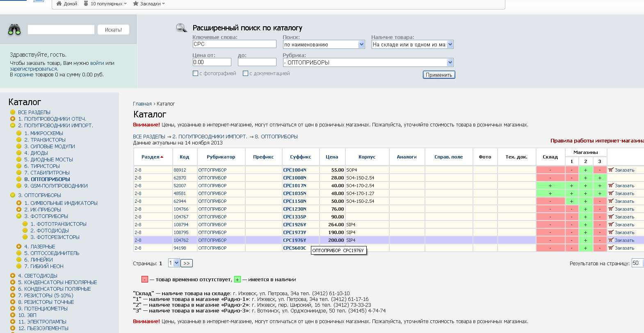Open the page number dropdown
The image size is (644, 333).
(174, 263)
